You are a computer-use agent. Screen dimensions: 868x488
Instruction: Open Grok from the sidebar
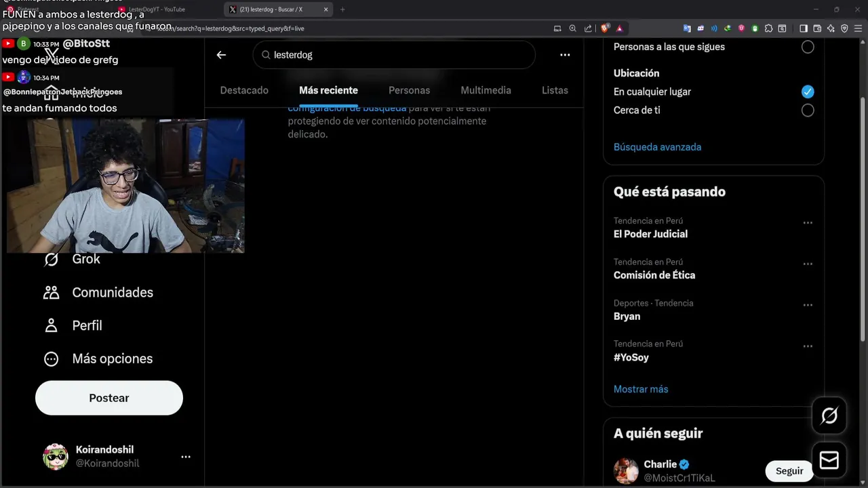tap(72, 259)
